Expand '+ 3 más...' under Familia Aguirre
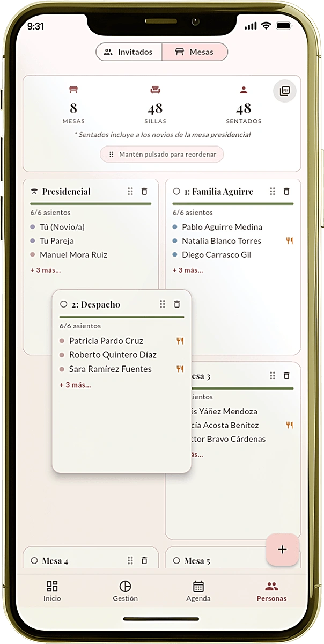Screen dimensions: 324x644 [187, 270]
